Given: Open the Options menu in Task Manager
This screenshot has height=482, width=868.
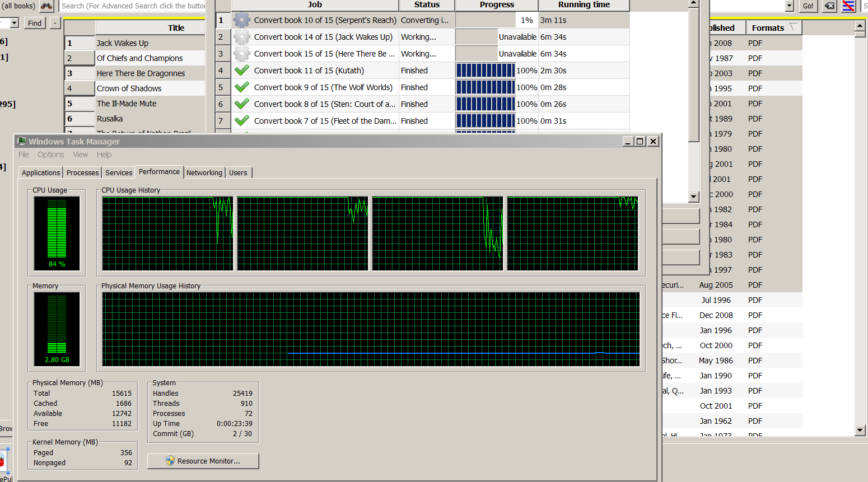Looking at the screenshot, I should coord(51,155).
